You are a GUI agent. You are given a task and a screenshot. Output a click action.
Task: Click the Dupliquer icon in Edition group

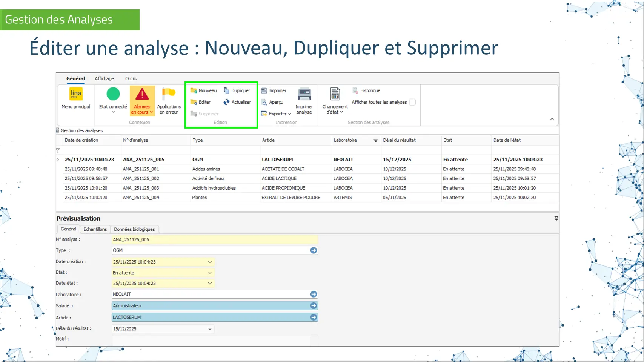(226, 90)
